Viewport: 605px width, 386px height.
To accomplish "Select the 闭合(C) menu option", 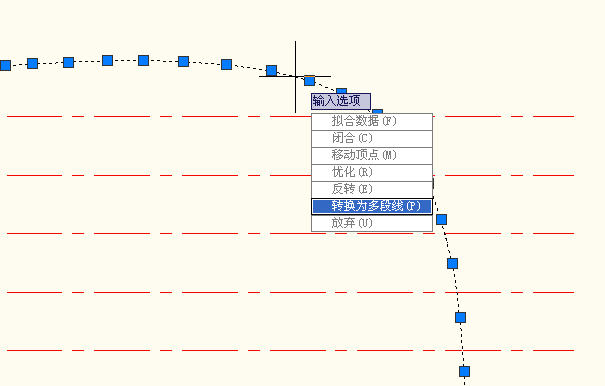I will click(372, 139).
